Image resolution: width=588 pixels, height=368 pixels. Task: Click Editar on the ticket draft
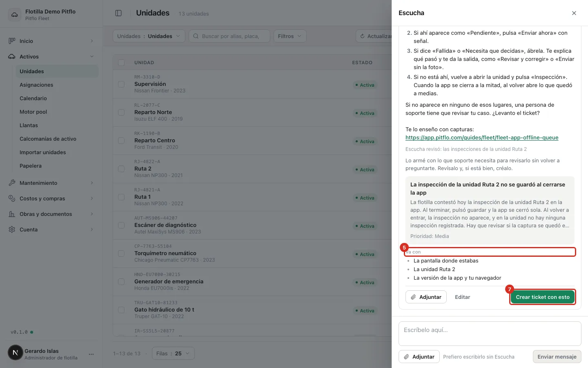[463, 297]
